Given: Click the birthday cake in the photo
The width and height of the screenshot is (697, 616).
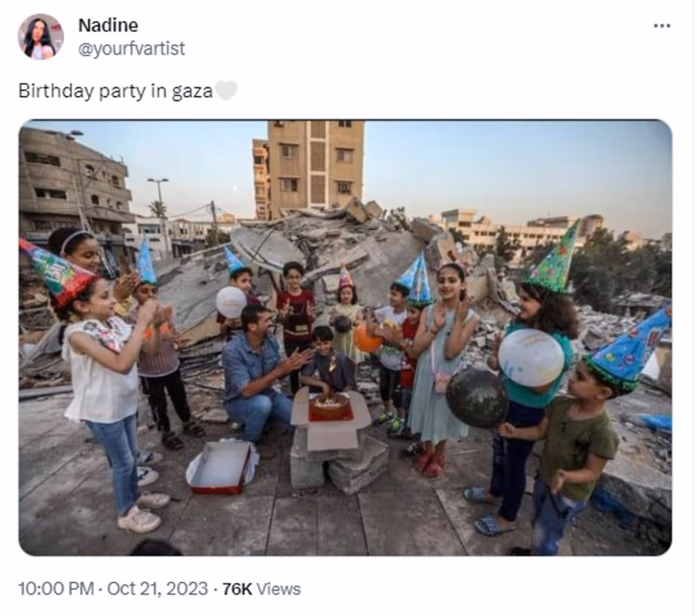Looking at the screenshot, I should coord(329,406).
